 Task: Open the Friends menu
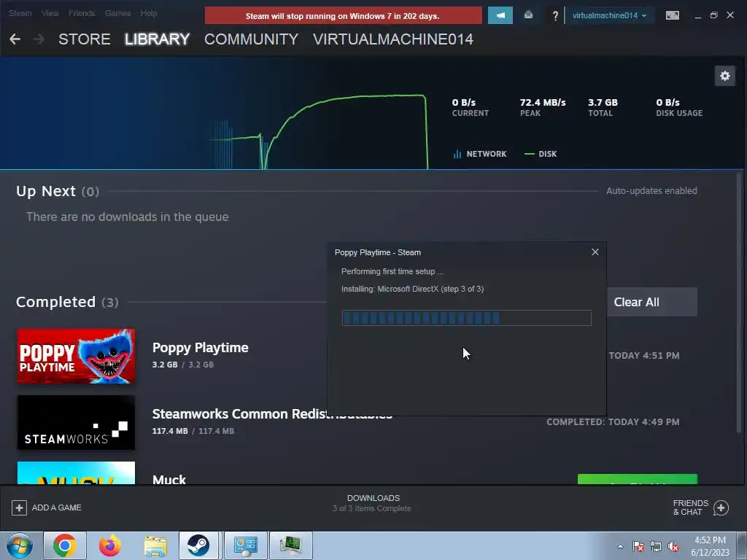(82, 13)
